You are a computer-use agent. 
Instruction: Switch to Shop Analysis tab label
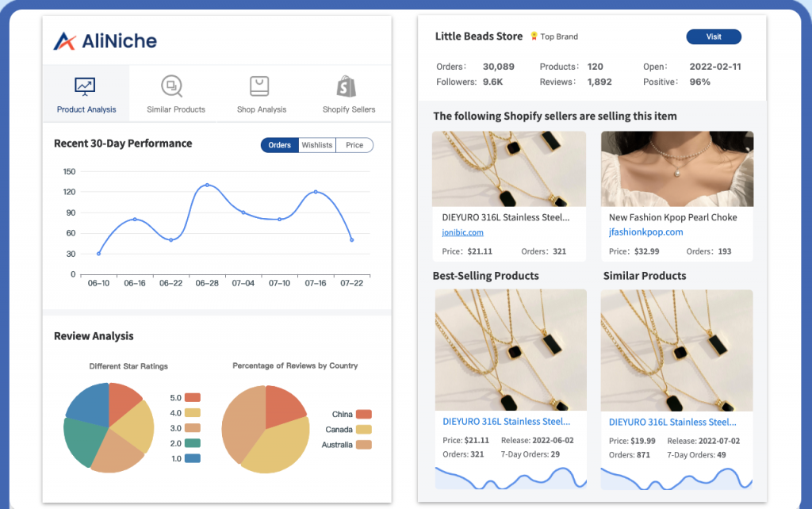[x=262, y=109]
